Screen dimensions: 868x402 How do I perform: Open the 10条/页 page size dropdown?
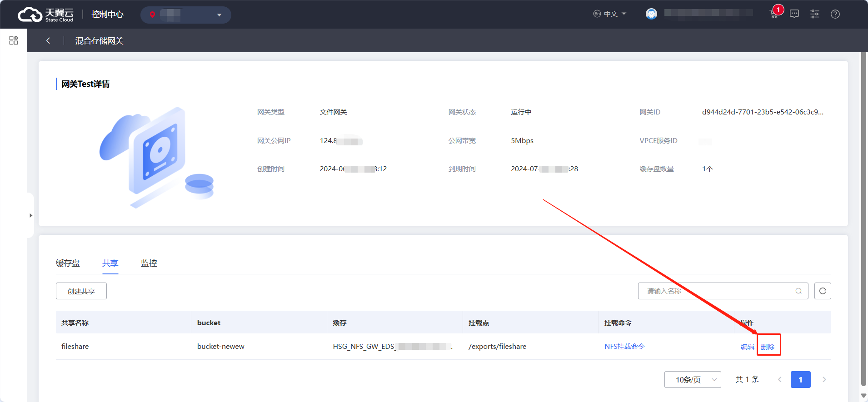tap(693, 379)
